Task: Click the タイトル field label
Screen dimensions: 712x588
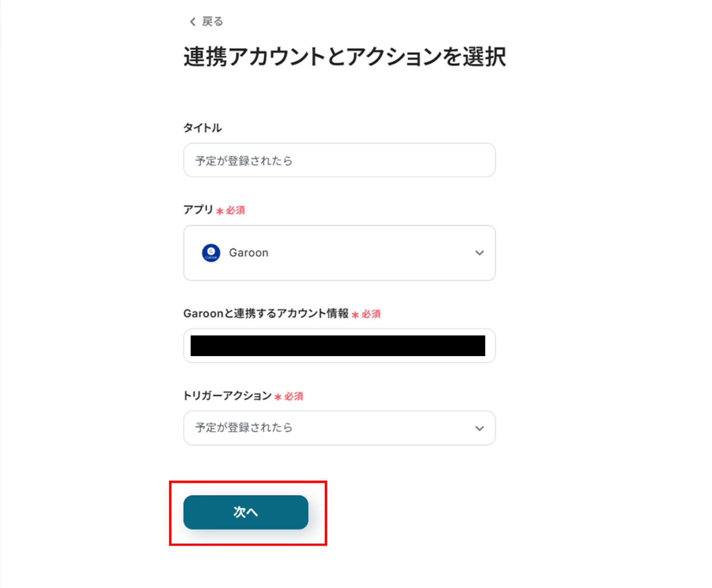Action: 202,128
